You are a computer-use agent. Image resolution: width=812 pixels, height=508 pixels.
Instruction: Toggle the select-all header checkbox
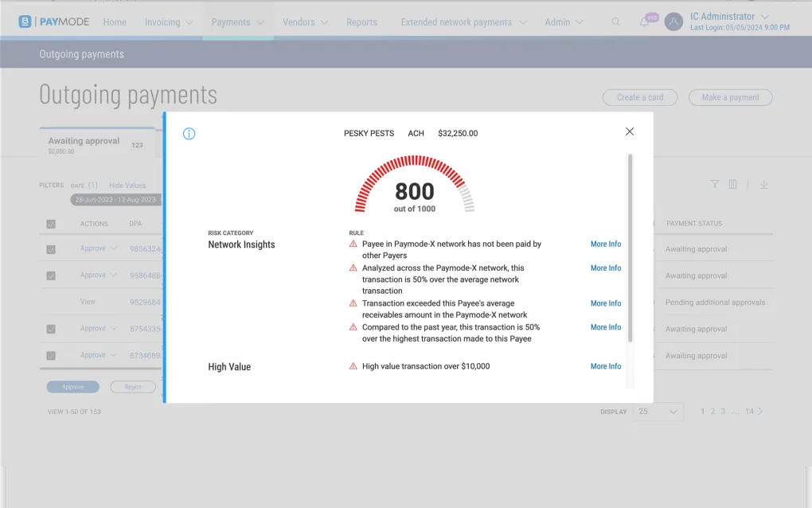tap(51, 225)
